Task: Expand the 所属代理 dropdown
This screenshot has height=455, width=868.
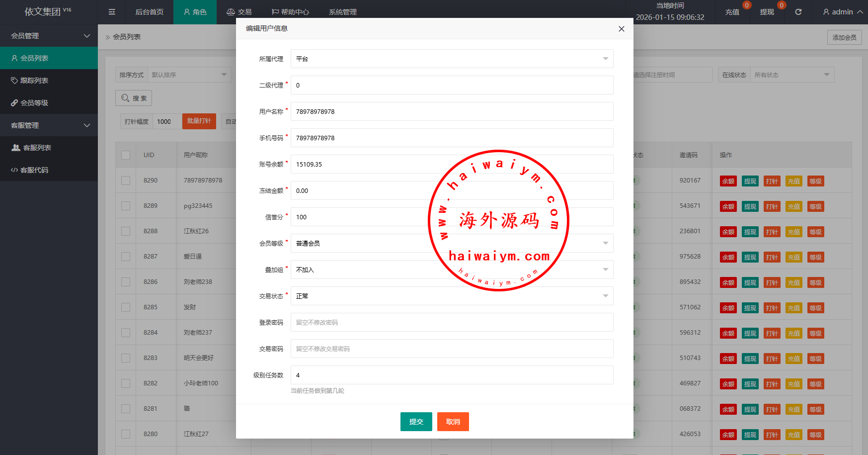Action: [x=452, y=59]
